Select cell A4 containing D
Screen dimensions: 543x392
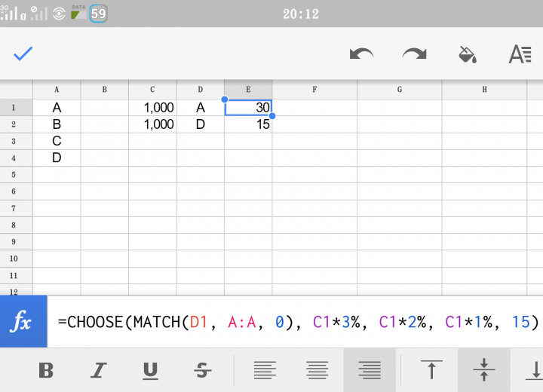(x=57, y=158)
